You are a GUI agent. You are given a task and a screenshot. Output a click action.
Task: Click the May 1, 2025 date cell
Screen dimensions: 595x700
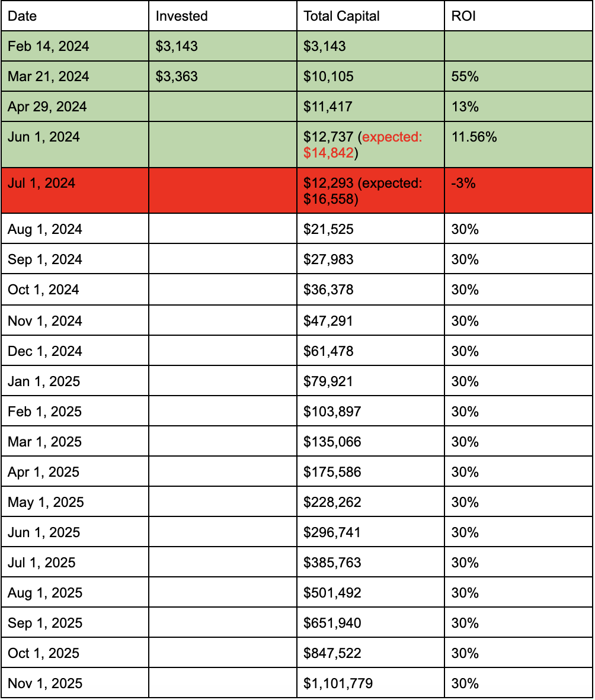tap(75, 502)
